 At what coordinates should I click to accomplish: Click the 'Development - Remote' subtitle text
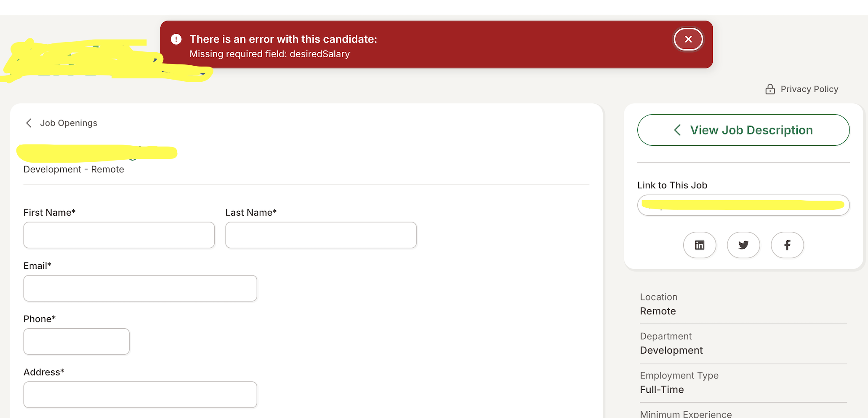(74, 169)
